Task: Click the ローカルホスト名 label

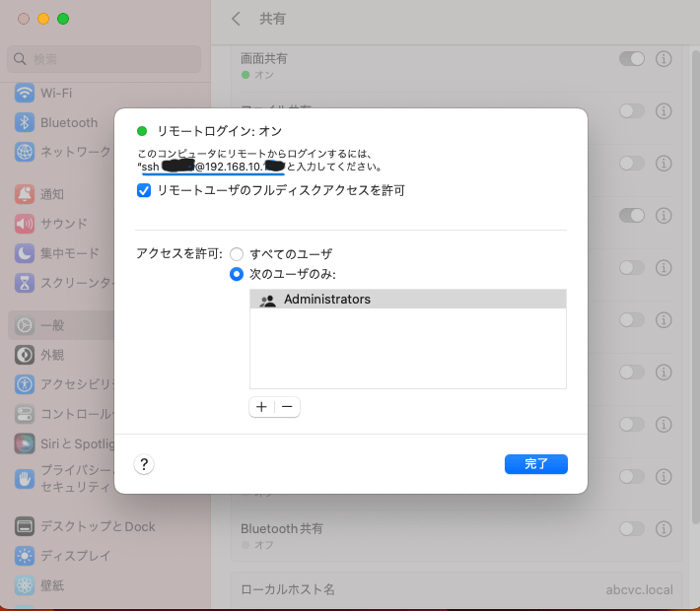Action: (x=288, y=589)
